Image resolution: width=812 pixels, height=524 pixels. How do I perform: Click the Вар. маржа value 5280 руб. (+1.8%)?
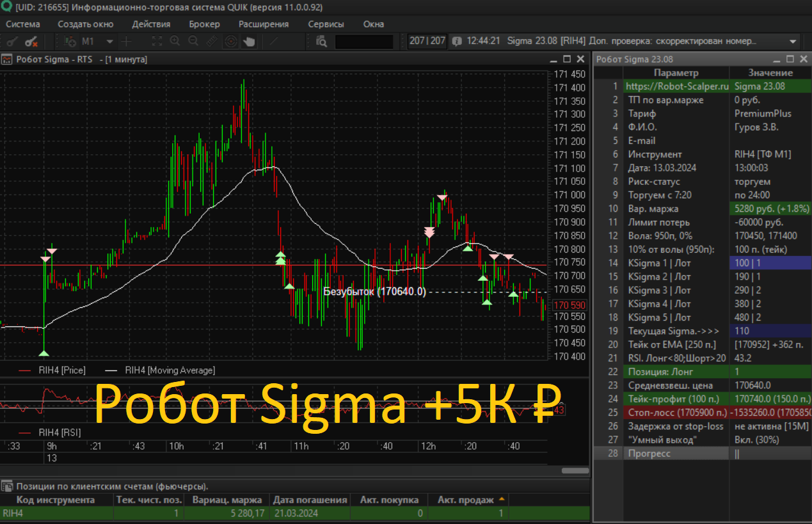770,209
